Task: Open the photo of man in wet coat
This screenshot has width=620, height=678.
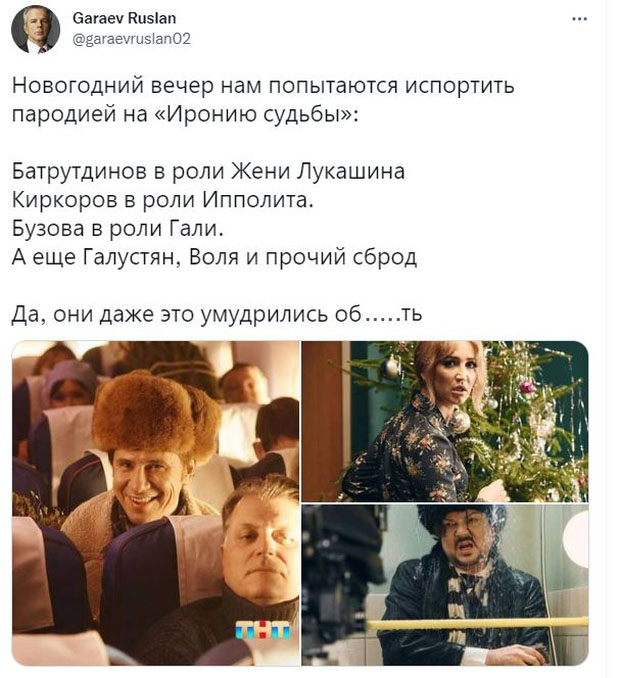Action: tap(445, 585)
